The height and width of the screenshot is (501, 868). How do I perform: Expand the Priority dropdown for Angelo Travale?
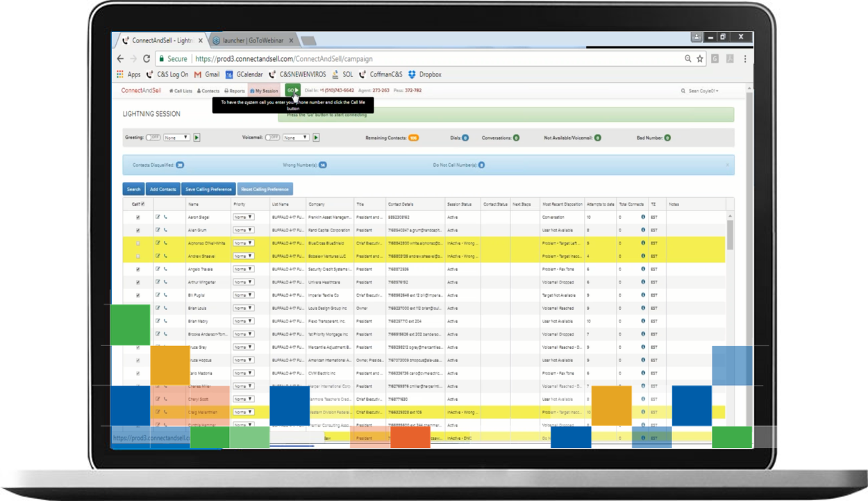[243, 269]
